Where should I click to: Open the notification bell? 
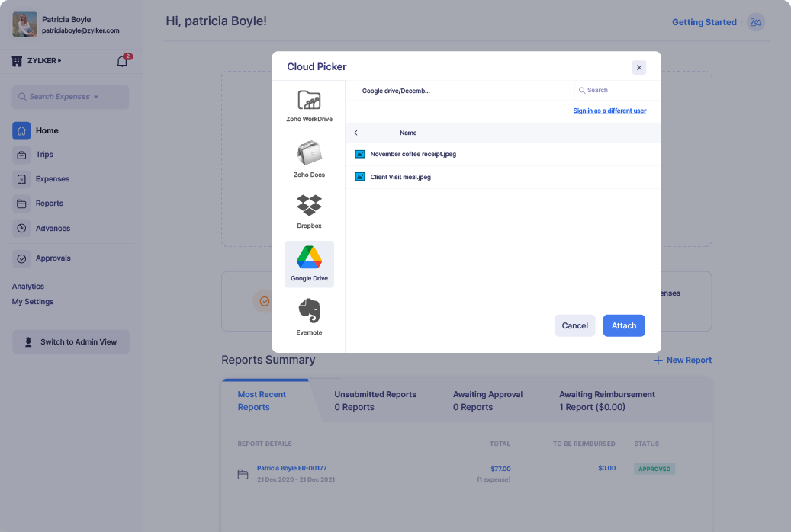pos(121,60)
